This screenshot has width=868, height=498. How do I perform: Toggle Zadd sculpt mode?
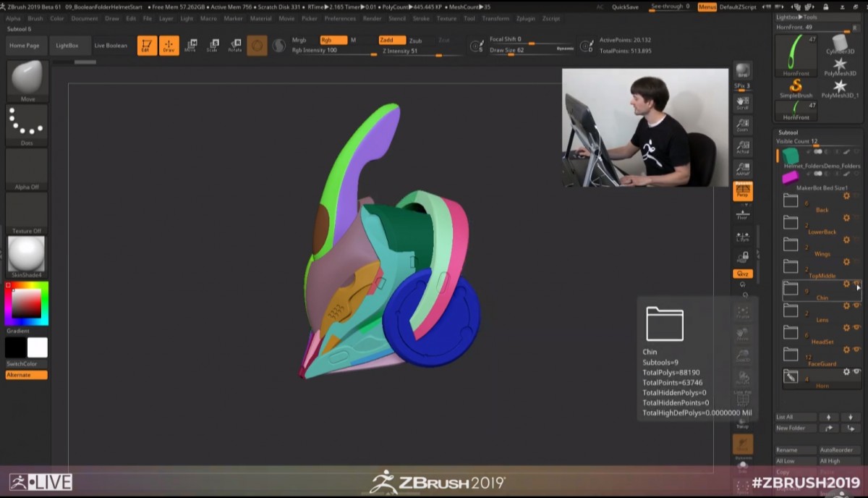[392, 40]
